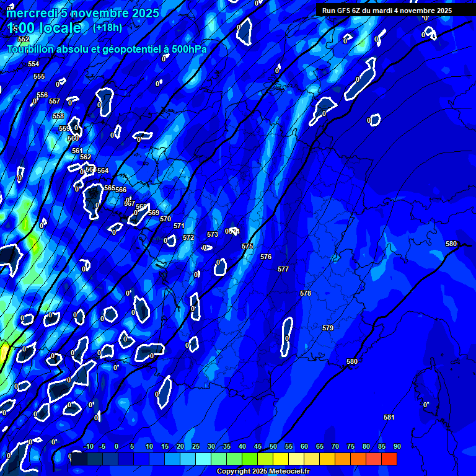Click the 581 geopotential contour label

pyautogui.click(x=389, y=417)
